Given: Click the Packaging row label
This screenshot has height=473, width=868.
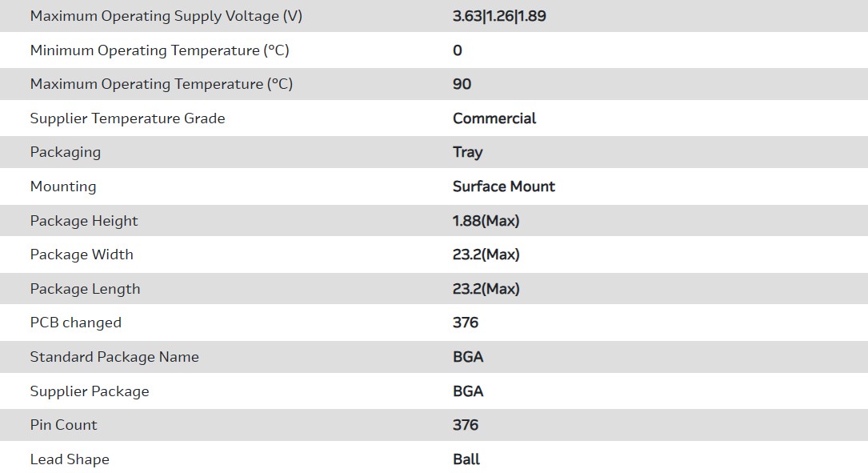Looking at the screenshot, I should [x=66, y=152].
